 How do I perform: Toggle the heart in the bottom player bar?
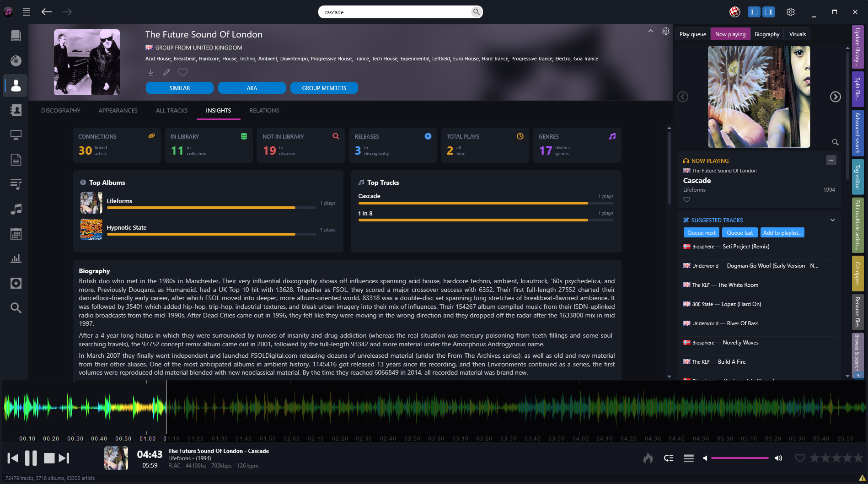800,458
